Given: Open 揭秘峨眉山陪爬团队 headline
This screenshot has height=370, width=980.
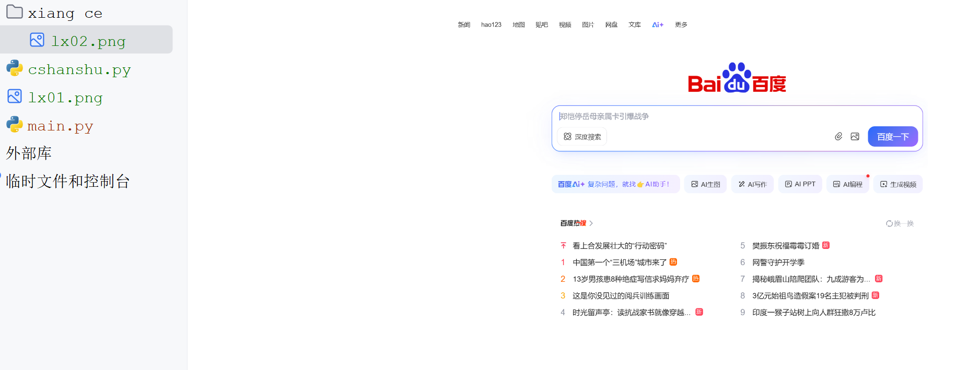Looking at the screenshot, I should tap(811, 279).
